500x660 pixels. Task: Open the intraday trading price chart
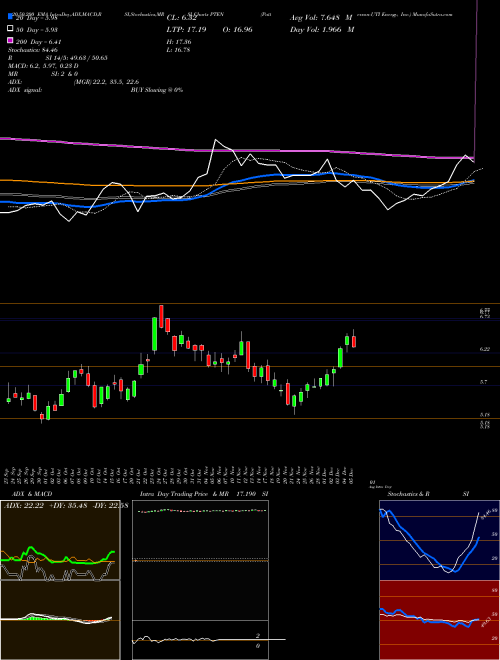[x=200, y=560]
